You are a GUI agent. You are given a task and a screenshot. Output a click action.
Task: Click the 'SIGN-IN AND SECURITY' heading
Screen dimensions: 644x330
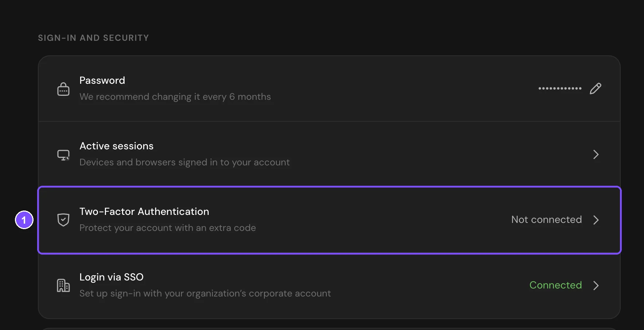click(x=94, y=38)
